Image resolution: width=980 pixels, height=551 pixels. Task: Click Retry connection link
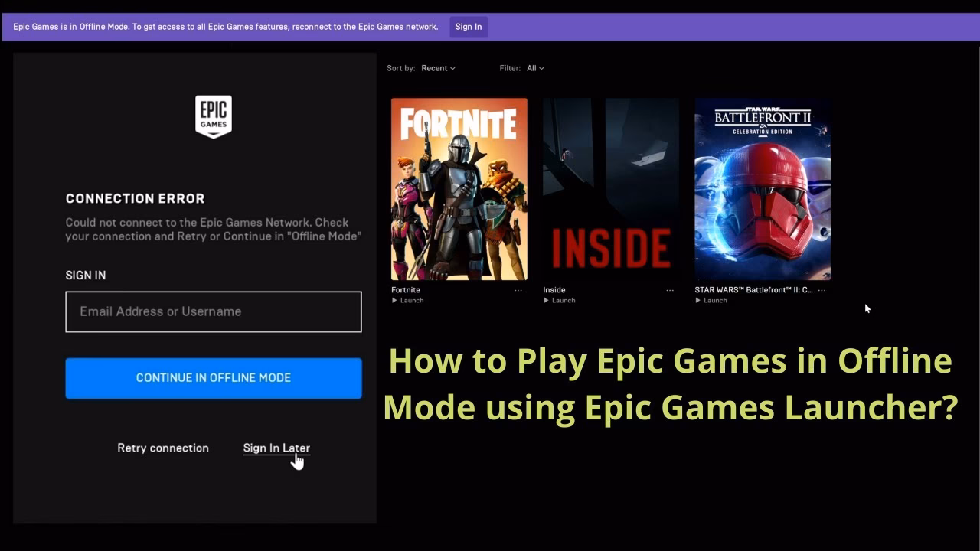click(x=163, y=448)
